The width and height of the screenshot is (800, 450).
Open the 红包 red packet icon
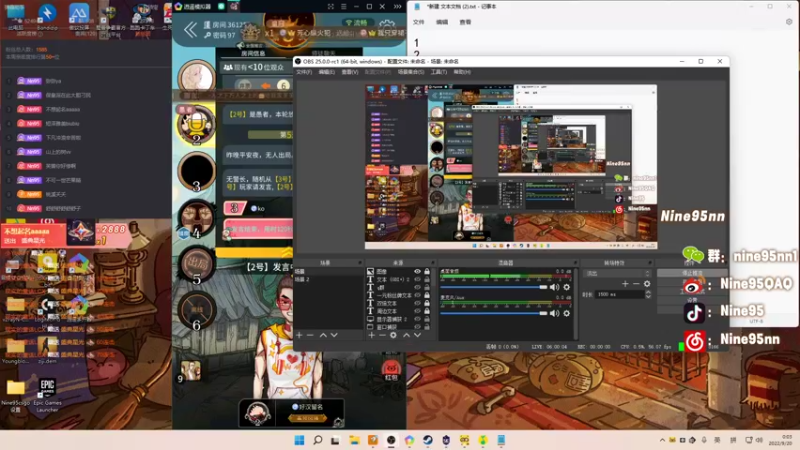point(391,370)
